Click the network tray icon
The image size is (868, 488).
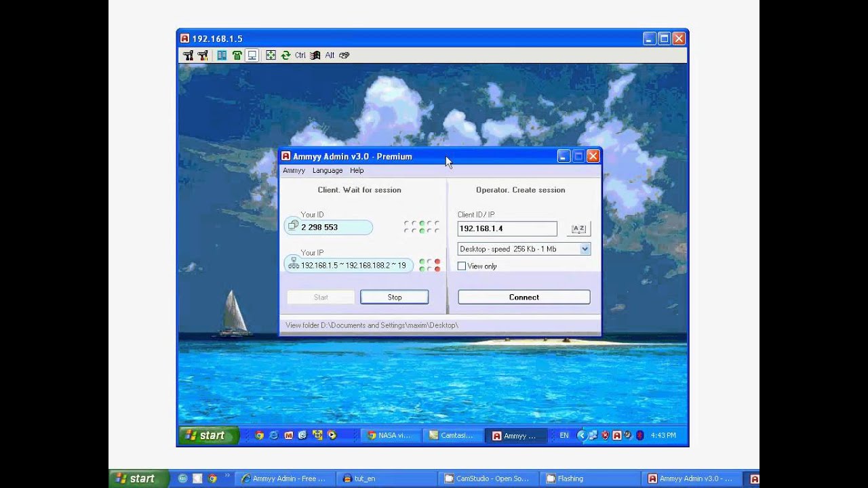point(593,436)
